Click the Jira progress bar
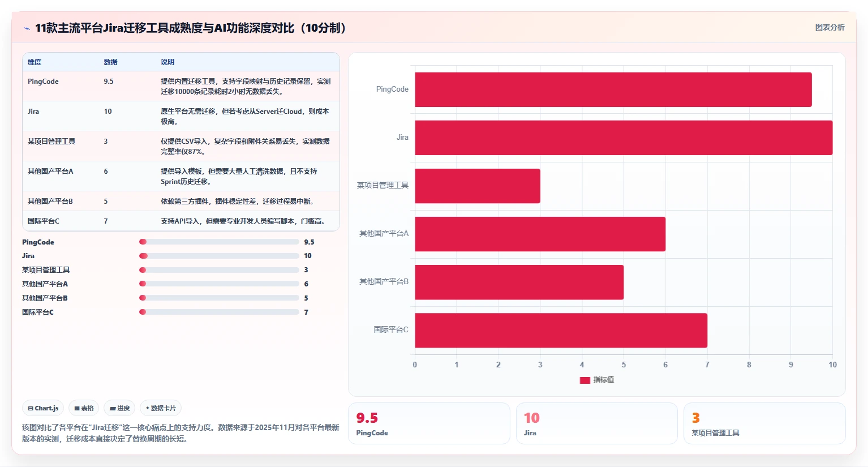This screenshot has height=467, width=868. coord(219,256)
